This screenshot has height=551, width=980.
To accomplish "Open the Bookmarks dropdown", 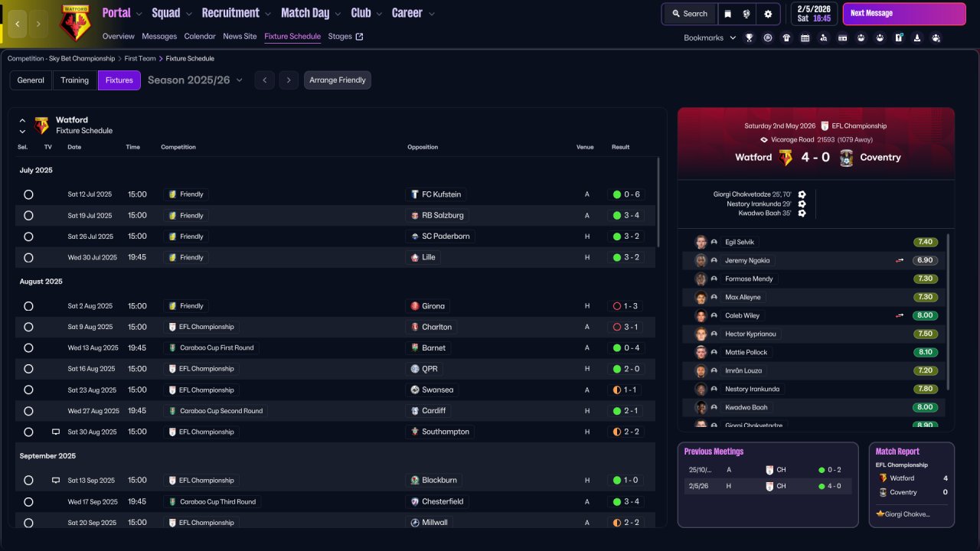I will pos(710,37).
